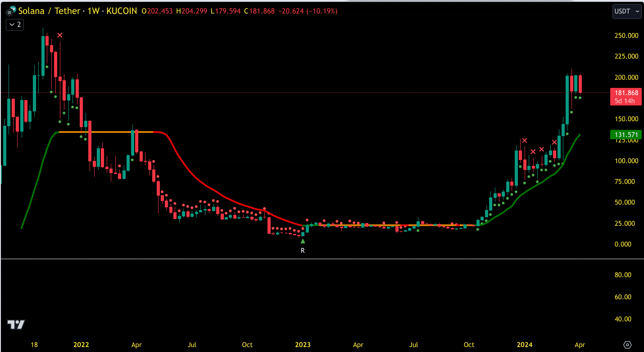Click the 200.000 price scale label
Image resolution: width=644 pixels, height=352 pixels.
(626, 78)
